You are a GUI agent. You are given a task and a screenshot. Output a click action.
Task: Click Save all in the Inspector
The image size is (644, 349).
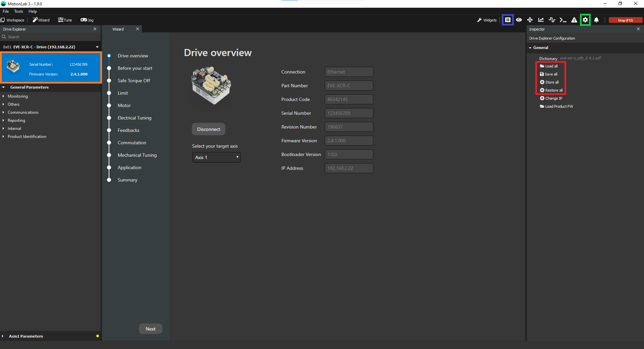coord(549,74)
